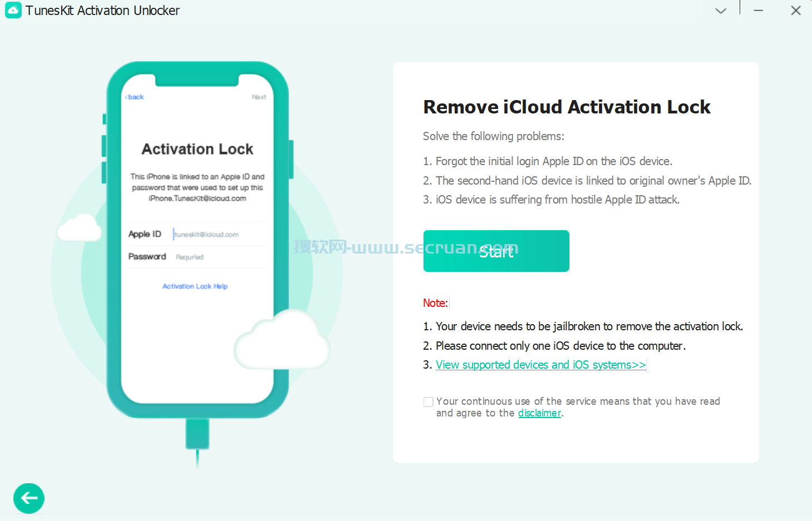The width and height of the screenshot is (812, 521).
Task: Click 'Solve the following problems:' text
Action: pos(494,136)
